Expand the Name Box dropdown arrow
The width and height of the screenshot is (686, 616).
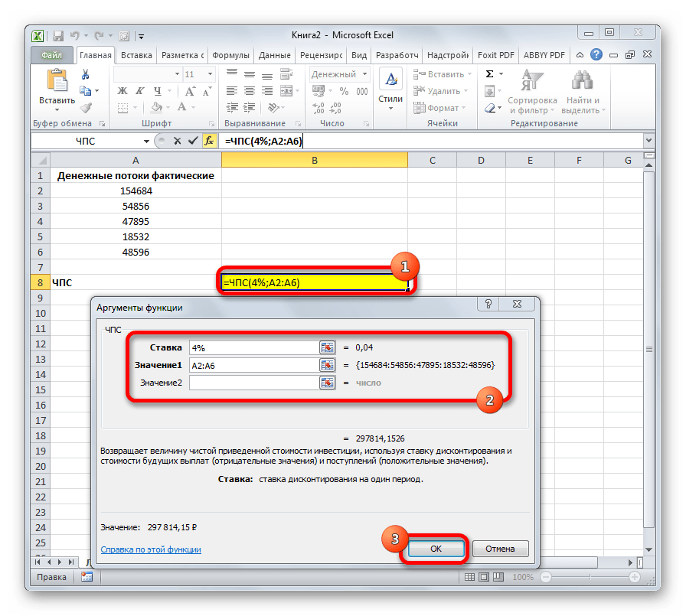[x=147, y=142]
